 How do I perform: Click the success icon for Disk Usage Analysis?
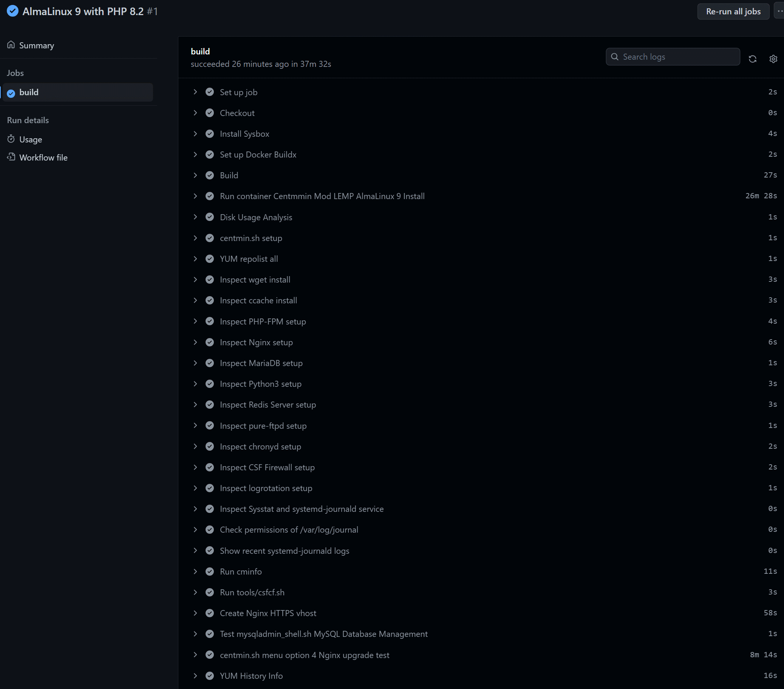[x=209, y=217]
